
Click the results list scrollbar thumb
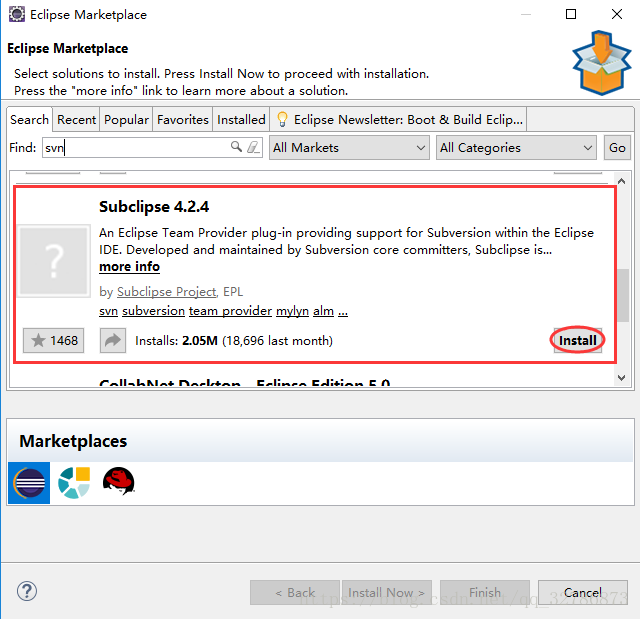(x=622, y=295)
